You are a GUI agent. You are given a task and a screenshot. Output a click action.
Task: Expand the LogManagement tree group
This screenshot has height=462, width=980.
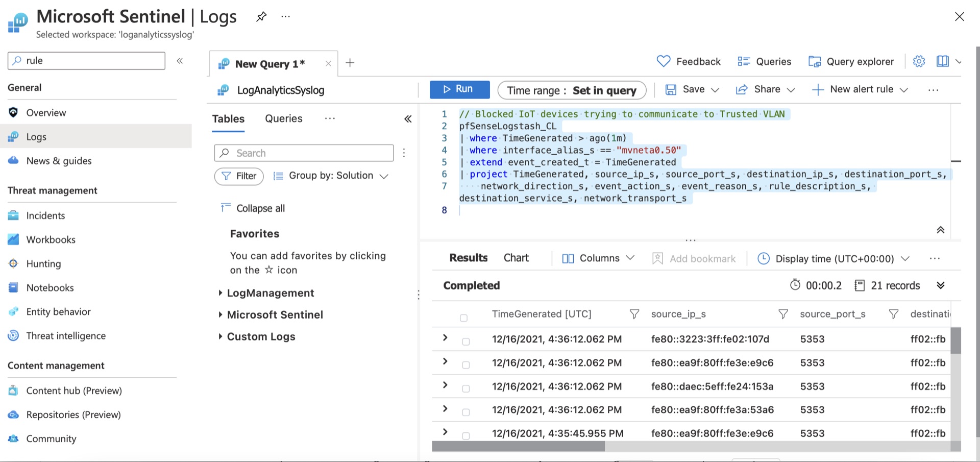coord(220,293)
